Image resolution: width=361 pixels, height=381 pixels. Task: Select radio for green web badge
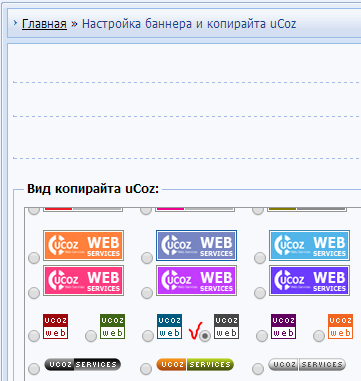[91, 336]
